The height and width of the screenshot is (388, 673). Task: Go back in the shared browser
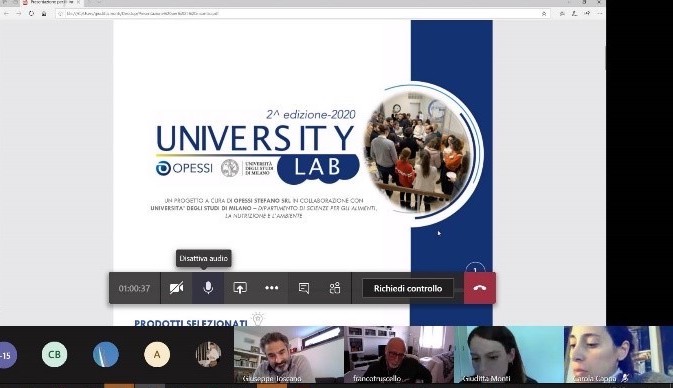point(6,14)
